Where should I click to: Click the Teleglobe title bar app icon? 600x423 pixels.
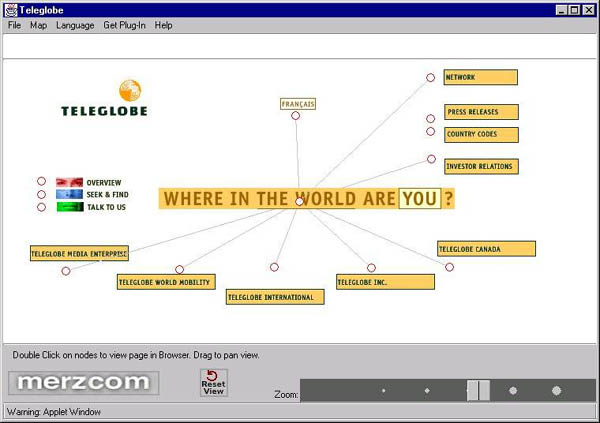pos(10,9)
